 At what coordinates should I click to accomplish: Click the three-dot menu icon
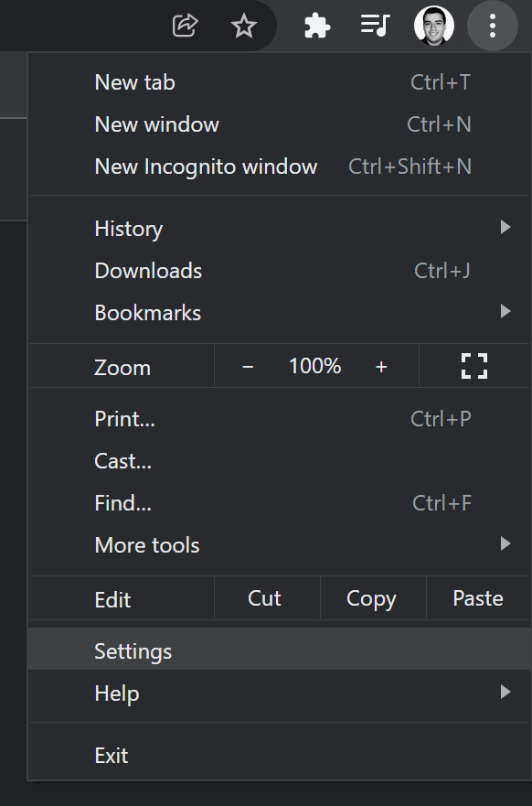[x=493, y=26]
